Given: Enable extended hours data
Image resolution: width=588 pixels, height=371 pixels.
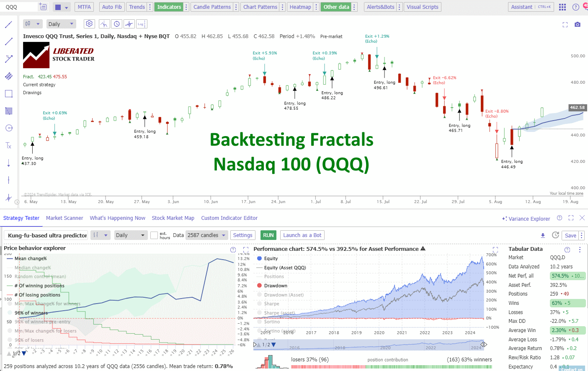Looking at the screenshot, I should [x=154, y=235].
